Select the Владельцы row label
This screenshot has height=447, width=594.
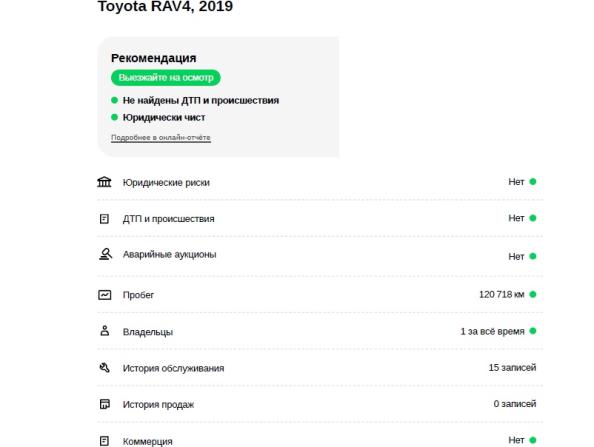click(148, 332)
